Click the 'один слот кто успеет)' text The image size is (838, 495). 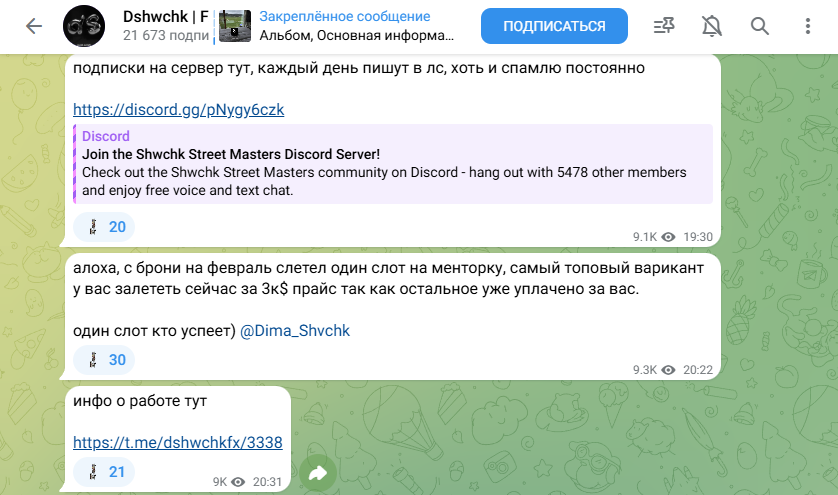point(154,330)
